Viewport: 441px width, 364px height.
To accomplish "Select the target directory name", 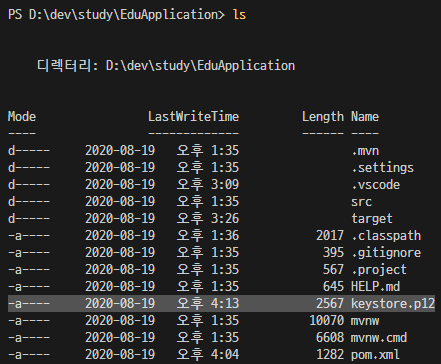I will pos(372,219).
